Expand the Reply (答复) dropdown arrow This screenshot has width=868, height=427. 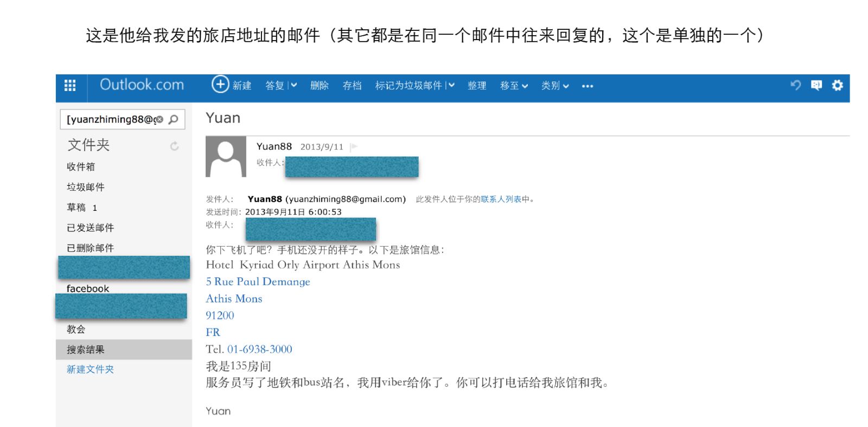pyautogui.click(x=293, y=86)
